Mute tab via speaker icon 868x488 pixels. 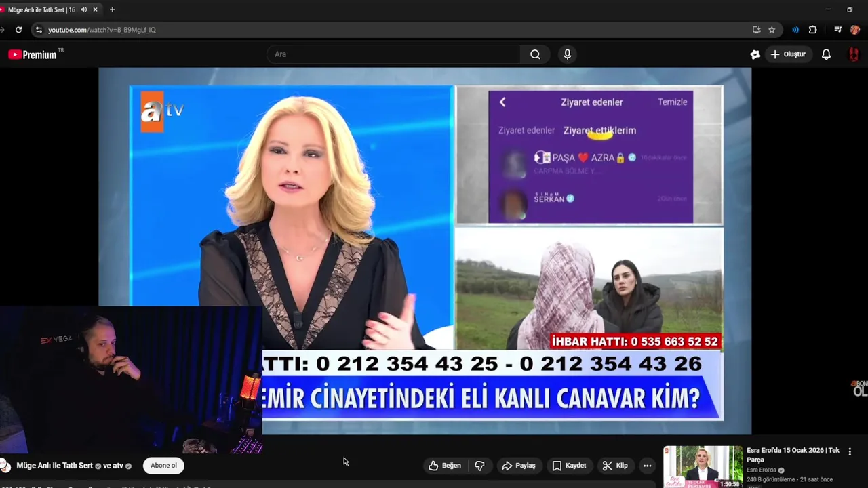point(84,9)
